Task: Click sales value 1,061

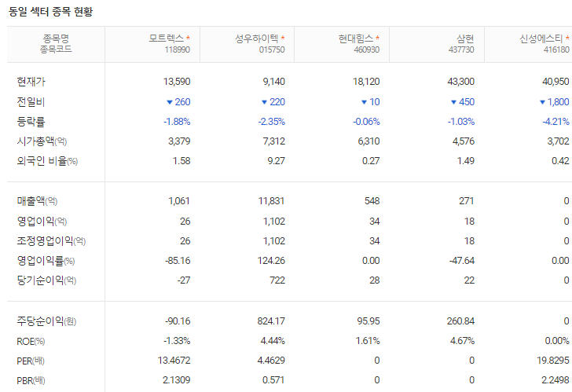Action: (x=179, y=201)
